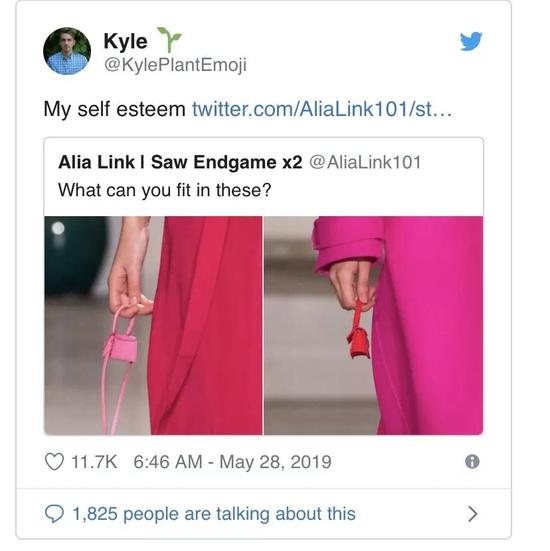Click the @AliaLink101 handle in quote
The image size is (550, 551).
point(365,162)
